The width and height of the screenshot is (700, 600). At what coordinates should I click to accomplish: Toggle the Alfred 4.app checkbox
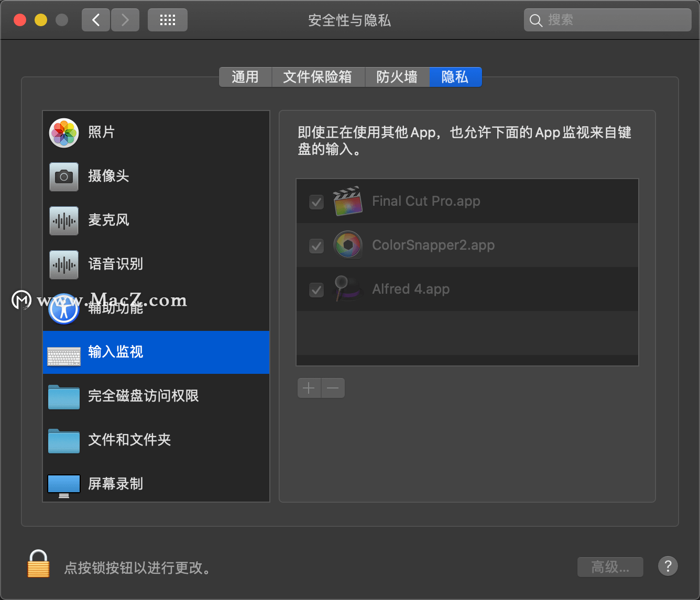click(316, 290)
